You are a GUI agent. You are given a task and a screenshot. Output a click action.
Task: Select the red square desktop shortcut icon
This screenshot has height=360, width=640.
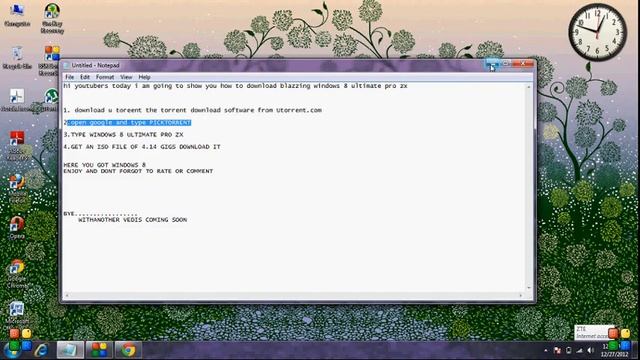17,145
